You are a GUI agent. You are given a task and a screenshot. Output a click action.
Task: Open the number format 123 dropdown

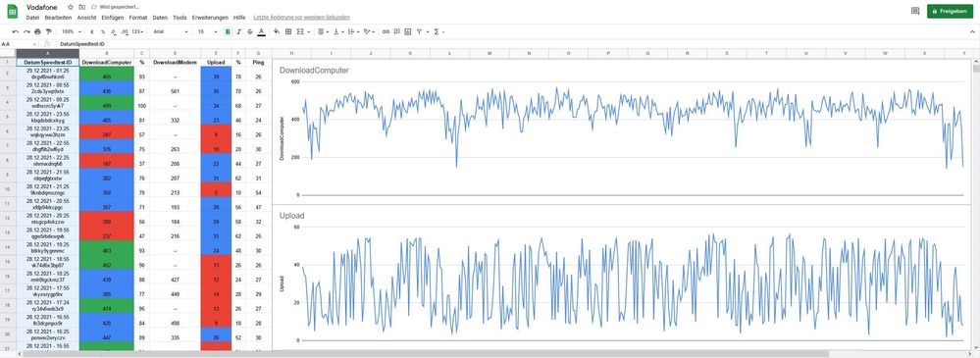coord(137,31)
